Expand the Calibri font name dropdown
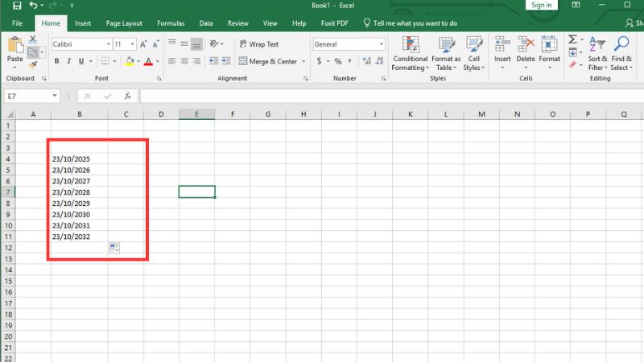 point(108,44)
